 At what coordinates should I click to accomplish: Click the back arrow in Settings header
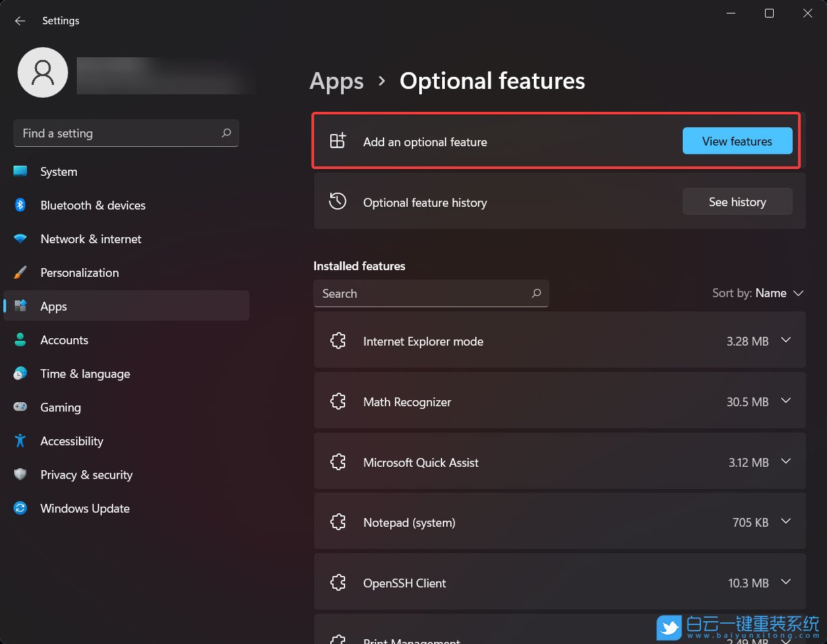(x=20, y=21)
